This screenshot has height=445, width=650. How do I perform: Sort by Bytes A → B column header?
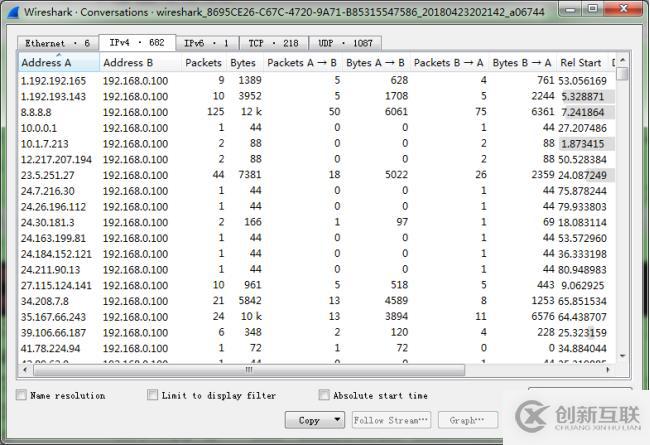coord(376,63)
